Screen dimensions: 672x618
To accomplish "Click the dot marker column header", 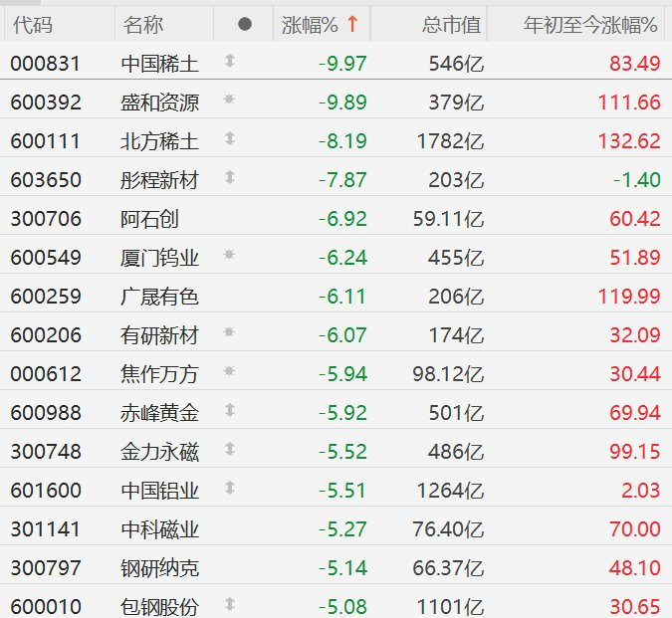I will [244, 24].
